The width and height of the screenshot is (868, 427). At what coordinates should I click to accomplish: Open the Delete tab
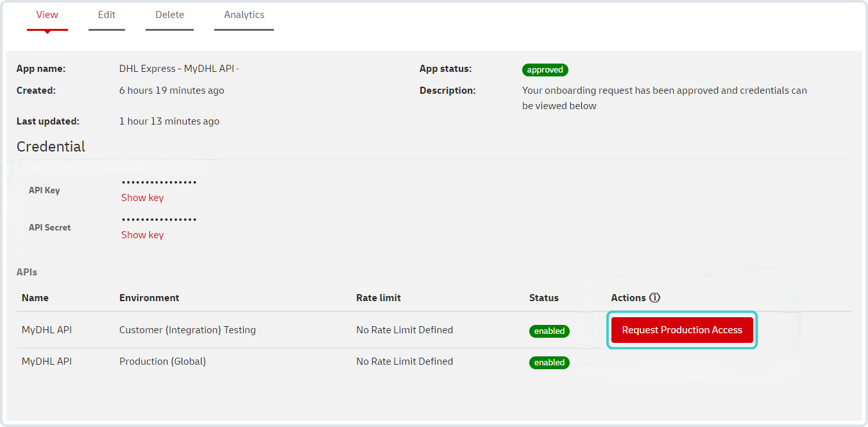pos(169,15)
